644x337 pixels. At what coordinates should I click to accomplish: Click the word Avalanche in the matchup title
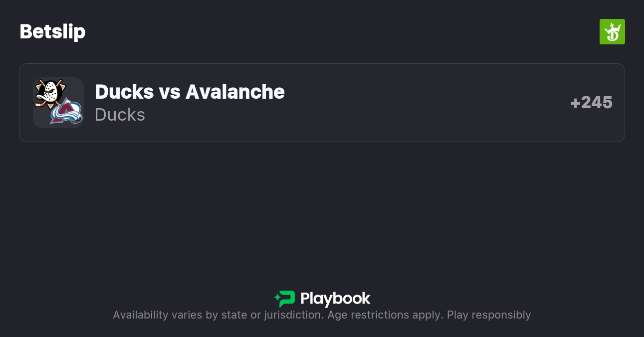pyautogui.click(x=235, y=92)
